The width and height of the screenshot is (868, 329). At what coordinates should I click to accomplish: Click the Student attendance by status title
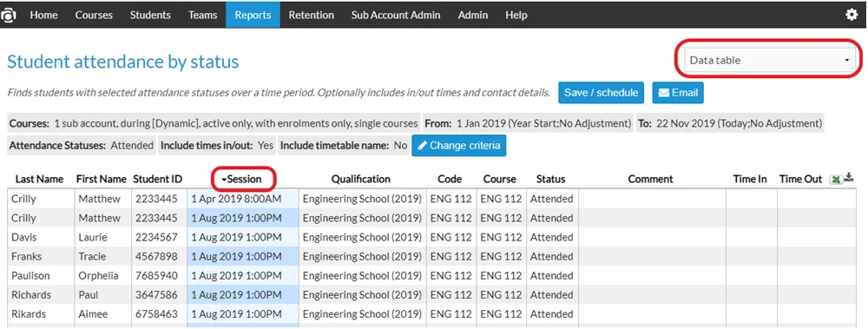point(123,62)
